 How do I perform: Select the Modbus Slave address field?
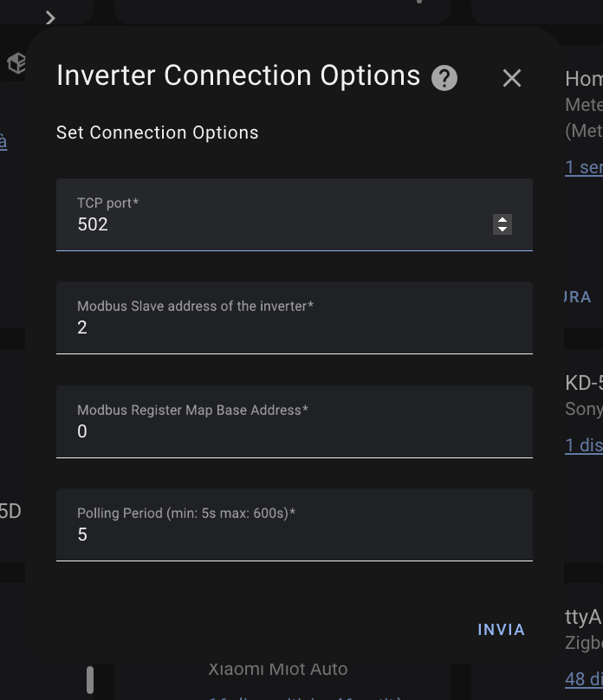[x=294, y=327]
